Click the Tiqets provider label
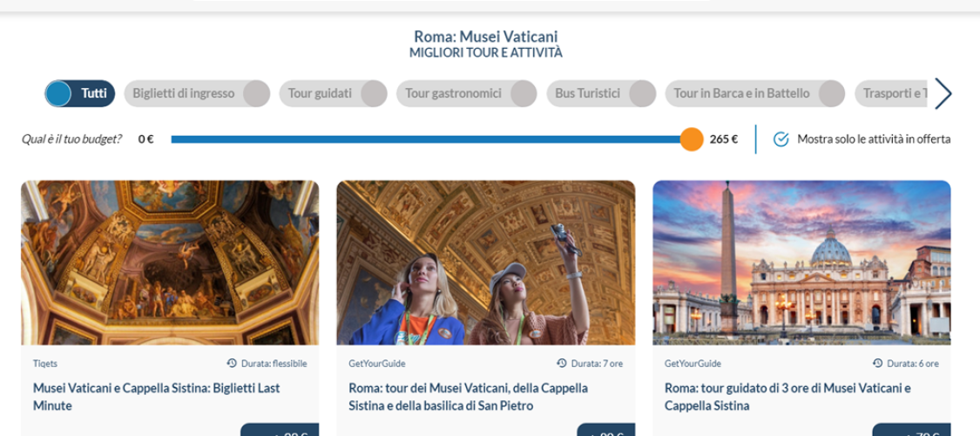 pos(45,364)
